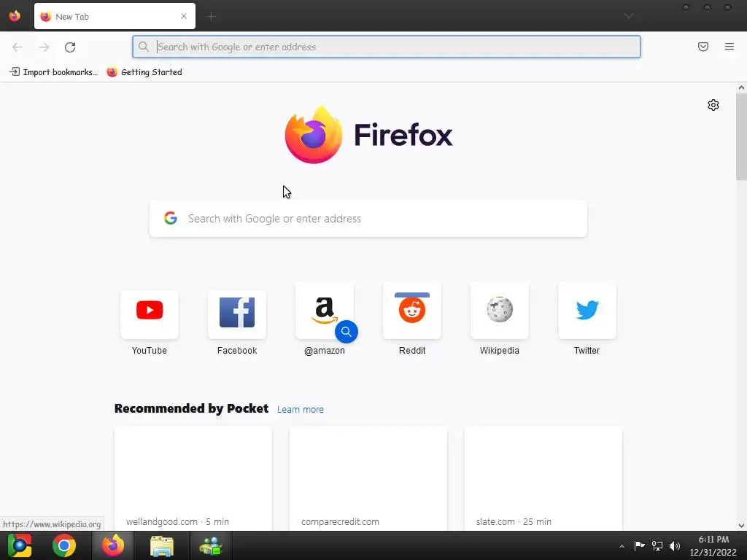This screenshot has height=560, width=747.
Task: Click the Recommended by Pocket heading
Action: (192, 408)
